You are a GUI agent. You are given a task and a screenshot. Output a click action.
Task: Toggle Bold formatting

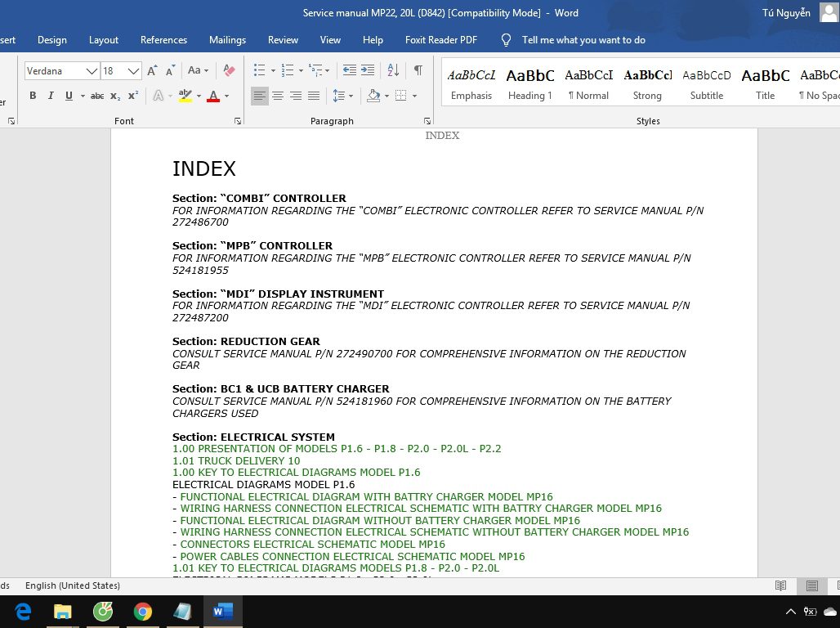point(33,96)
